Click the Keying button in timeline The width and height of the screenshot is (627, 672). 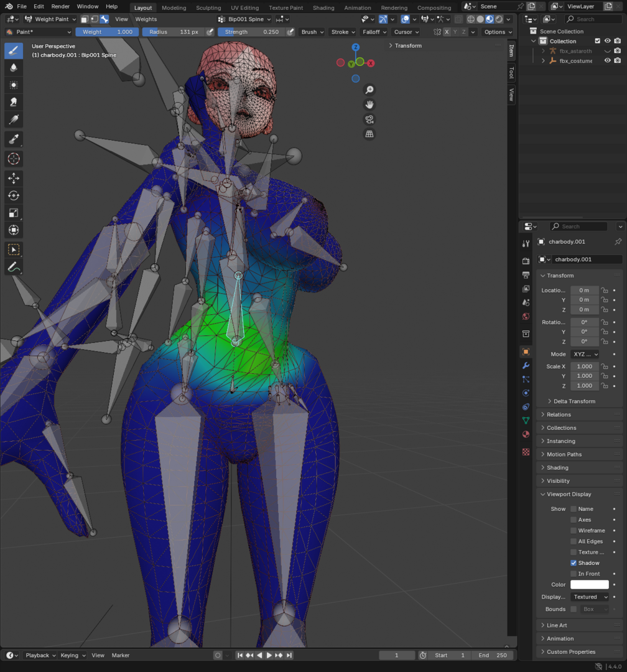(x=73, y=655)
